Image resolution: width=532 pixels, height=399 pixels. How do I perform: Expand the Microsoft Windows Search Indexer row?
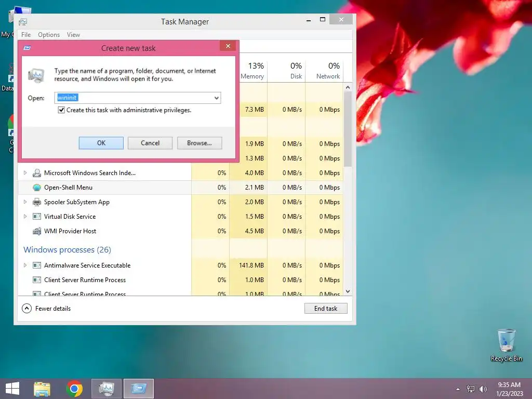(25, 173)
